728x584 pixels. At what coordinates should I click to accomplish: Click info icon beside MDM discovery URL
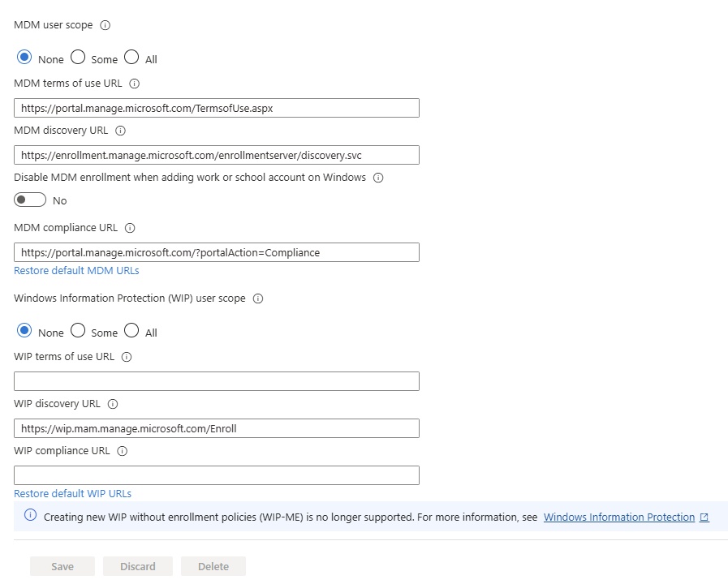coord(121,131)
